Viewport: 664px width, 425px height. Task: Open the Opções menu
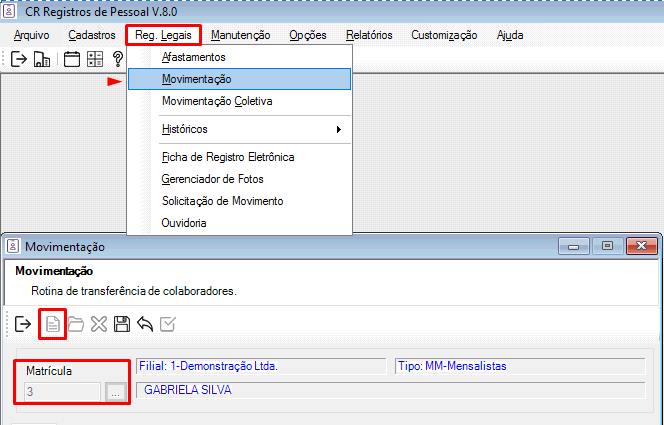click(308, 35)
